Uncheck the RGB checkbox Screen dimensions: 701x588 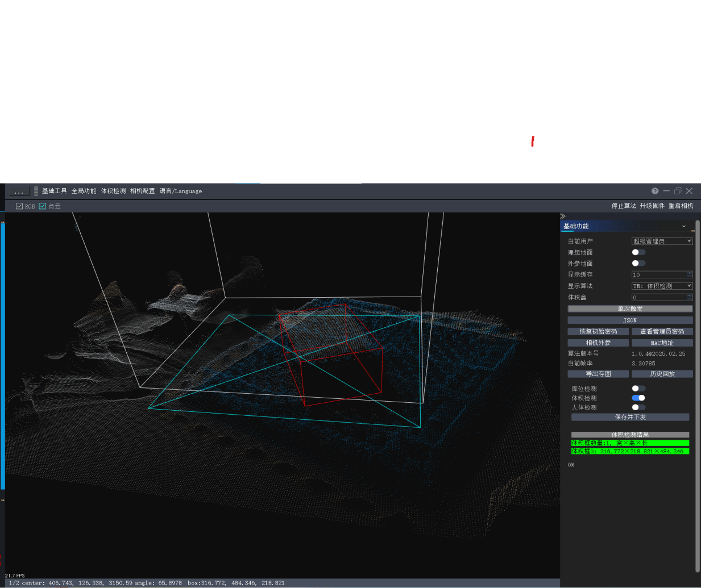point(19,206)
